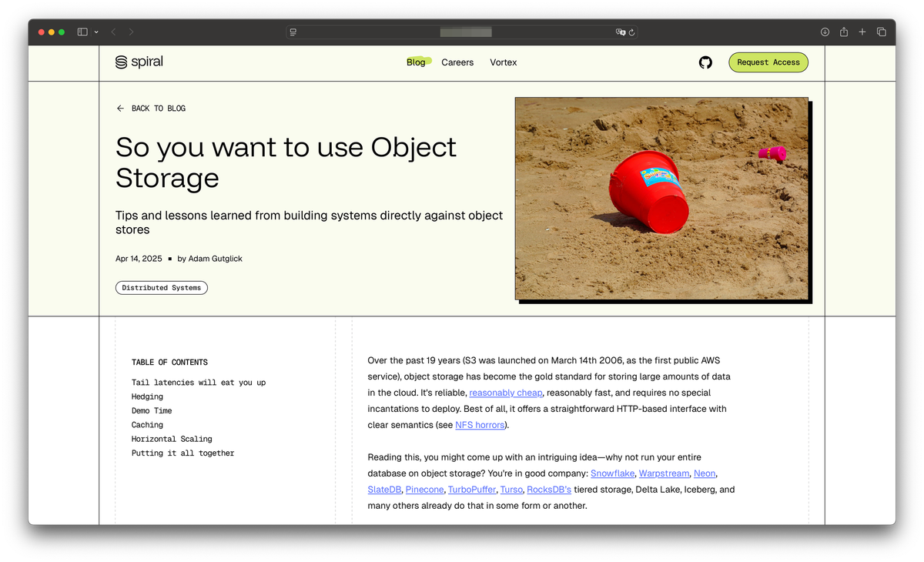Click the Request Access button
This screenshot has height=562, width=924.
[768, 62]
